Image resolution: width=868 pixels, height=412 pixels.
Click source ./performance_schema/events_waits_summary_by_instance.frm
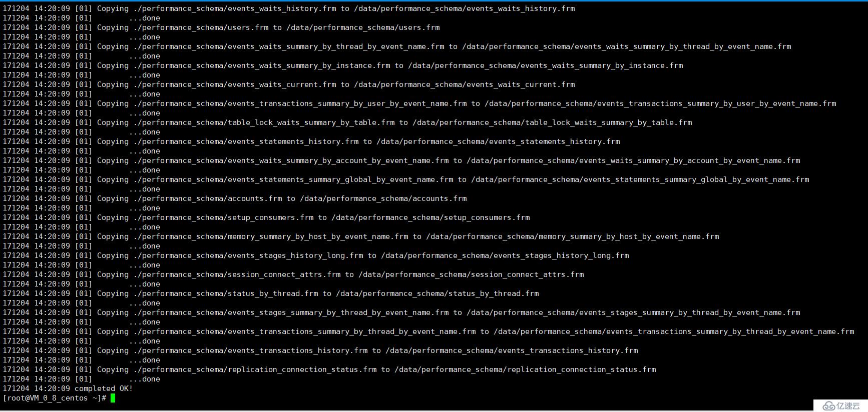click(x=262, y=65)
